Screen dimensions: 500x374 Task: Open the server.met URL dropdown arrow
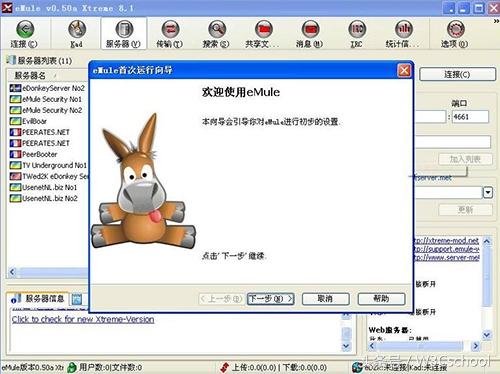[x=488, y=192]
